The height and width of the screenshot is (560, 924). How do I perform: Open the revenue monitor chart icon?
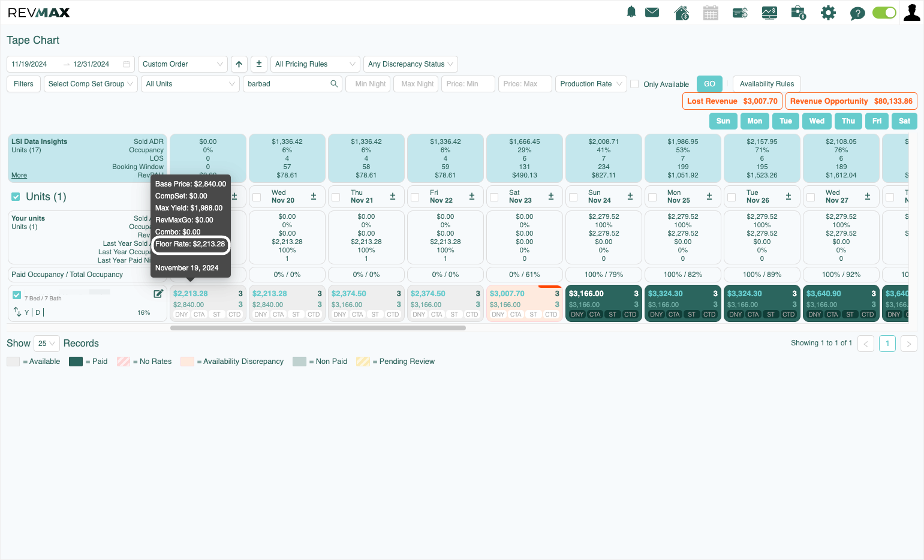[x=769, y=13]
